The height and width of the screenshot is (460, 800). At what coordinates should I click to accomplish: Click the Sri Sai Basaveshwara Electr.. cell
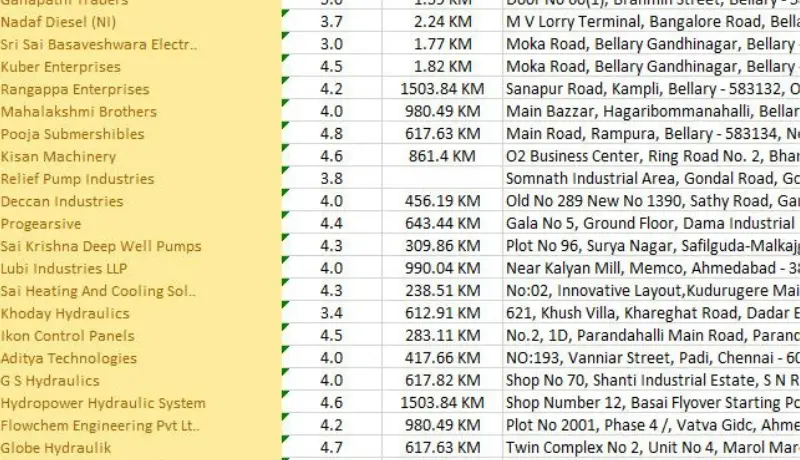(140, 44)
